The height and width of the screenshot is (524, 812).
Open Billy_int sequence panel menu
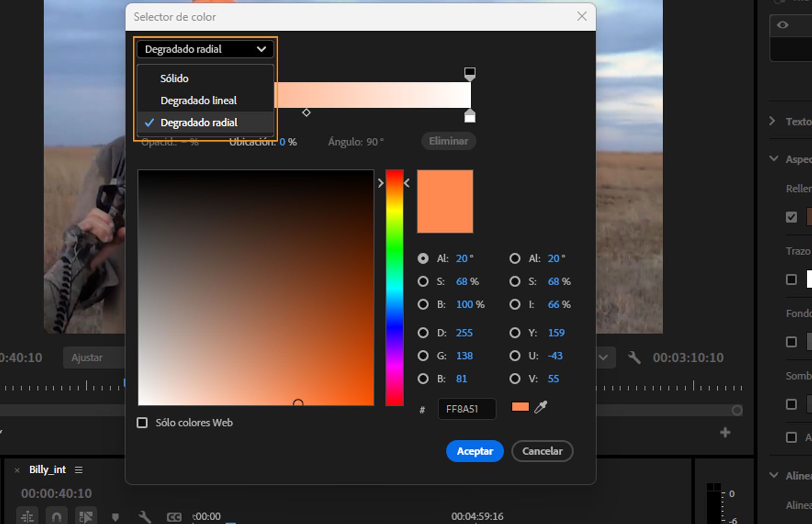click(79, 470)
